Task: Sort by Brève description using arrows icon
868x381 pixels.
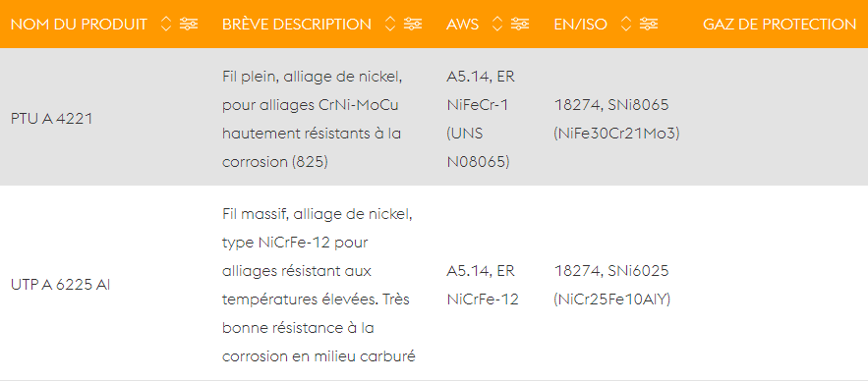Action: (x=390, y=24)
